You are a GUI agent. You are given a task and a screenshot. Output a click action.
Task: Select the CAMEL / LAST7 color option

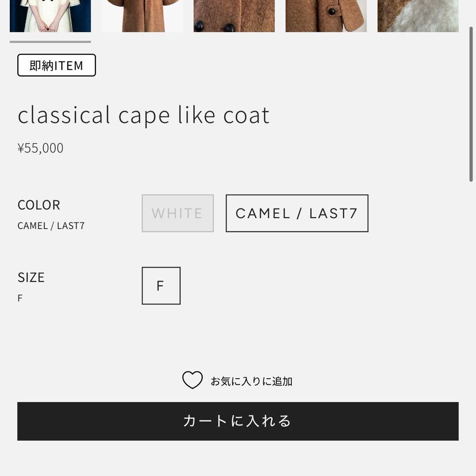(x=297, y=213)
